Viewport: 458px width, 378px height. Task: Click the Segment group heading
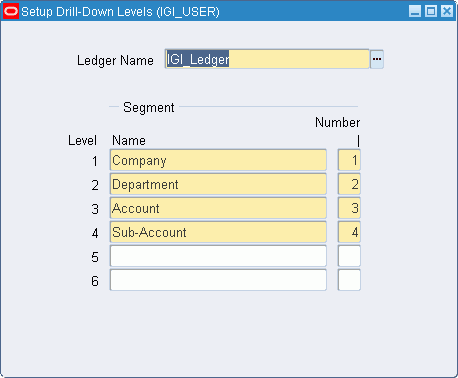[x=149, y=107]
